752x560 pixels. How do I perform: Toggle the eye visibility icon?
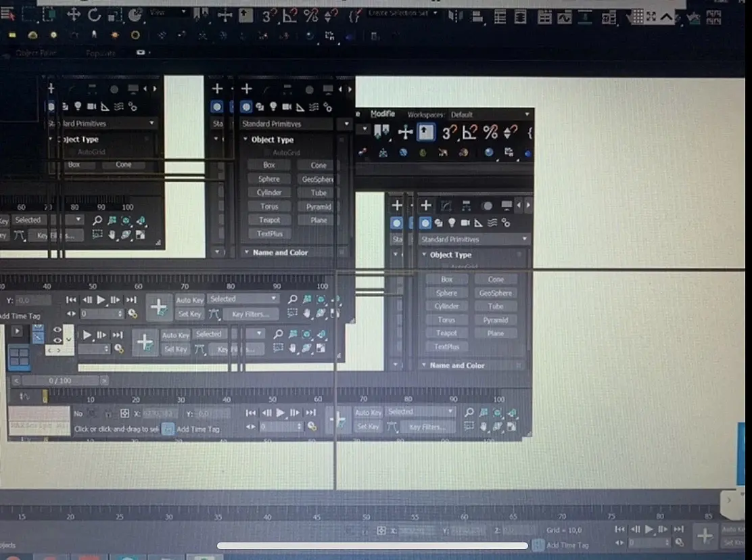point(57,329)
